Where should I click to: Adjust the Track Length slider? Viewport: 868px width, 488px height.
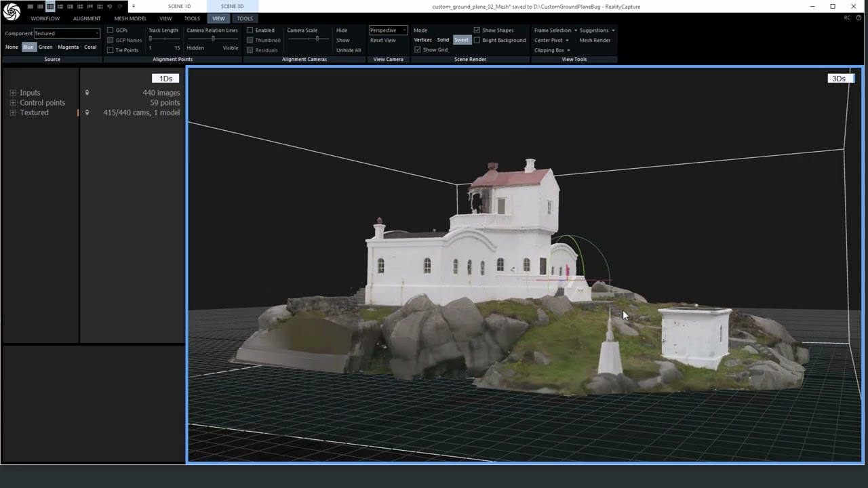point(165,39)
